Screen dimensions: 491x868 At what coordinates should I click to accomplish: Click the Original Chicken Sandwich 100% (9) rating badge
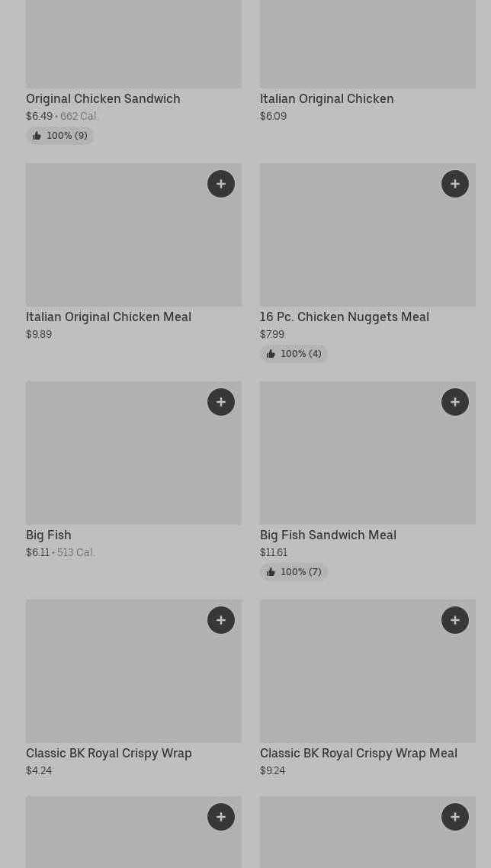click(60, 136)
